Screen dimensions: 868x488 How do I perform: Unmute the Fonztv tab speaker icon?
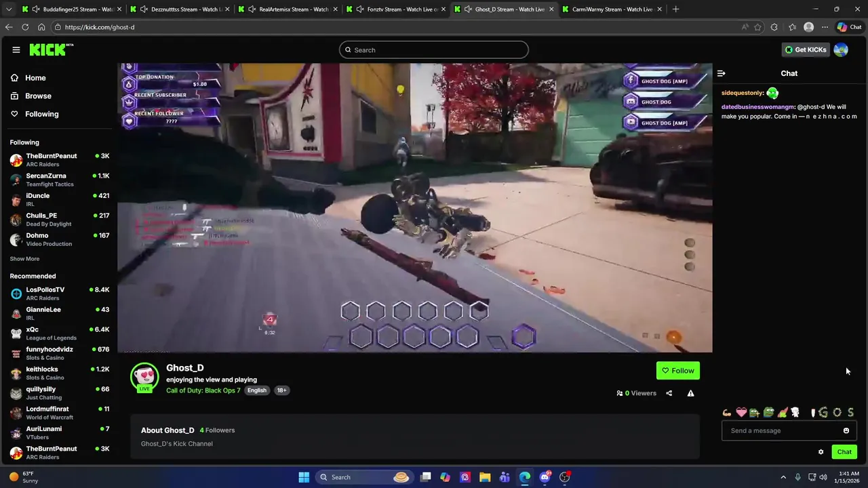click(360, 9)
